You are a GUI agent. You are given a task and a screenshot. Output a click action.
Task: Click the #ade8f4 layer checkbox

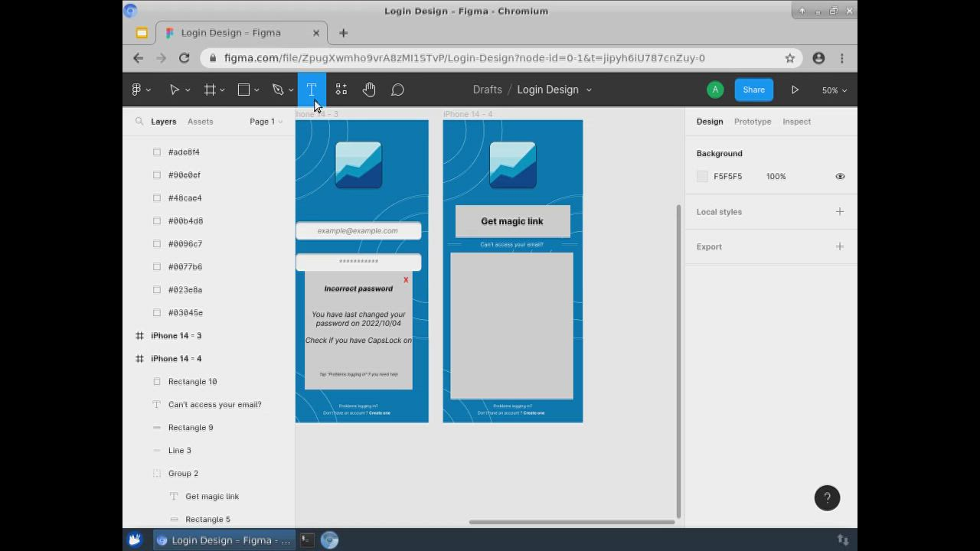pos(157,152)
